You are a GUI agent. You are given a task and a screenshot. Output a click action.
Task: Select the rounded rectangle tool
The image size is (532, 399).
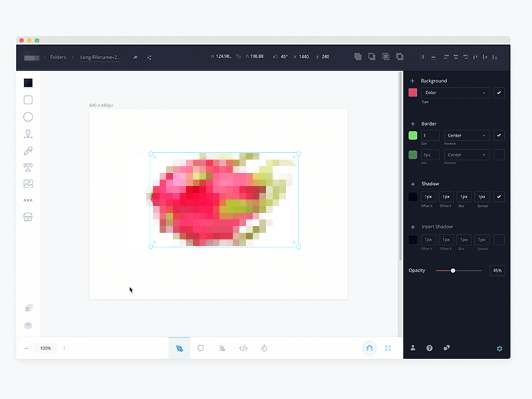point(28,100)
